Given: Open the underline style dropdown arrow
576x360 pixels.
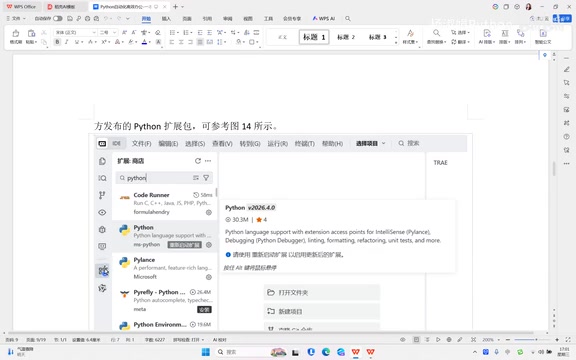Looking at the screenshot, I should 82,42.
